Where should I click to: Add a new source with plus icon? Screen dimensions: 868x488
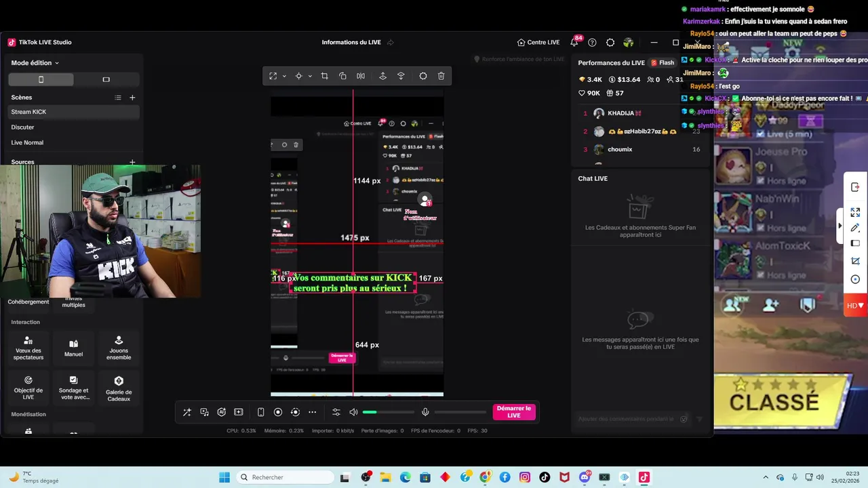pos(132,163)
